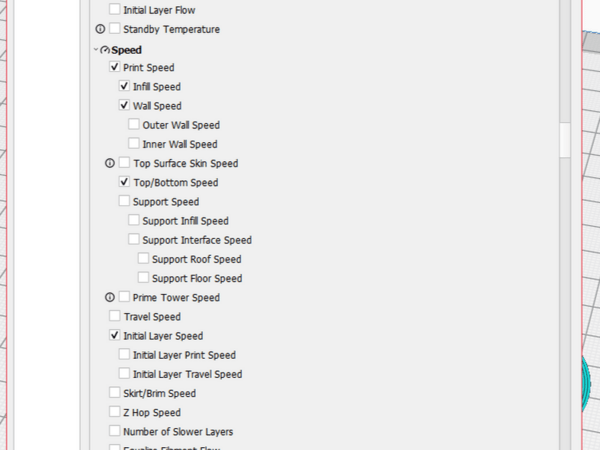
Task: Collapse the Speed settings category
Action: (96, 49)
